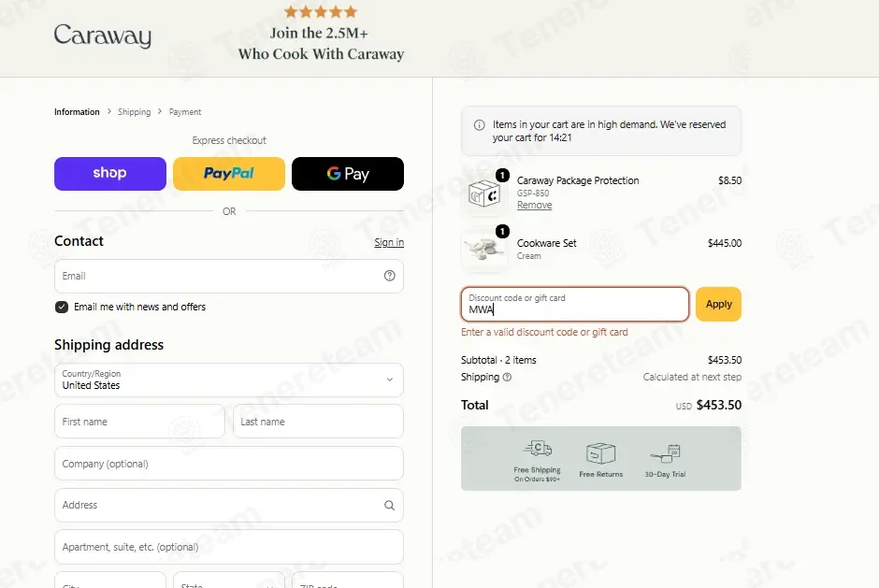Pay with Google Pay express button
The width and height of the screenshot is (879, 588).
coord(348,174)
